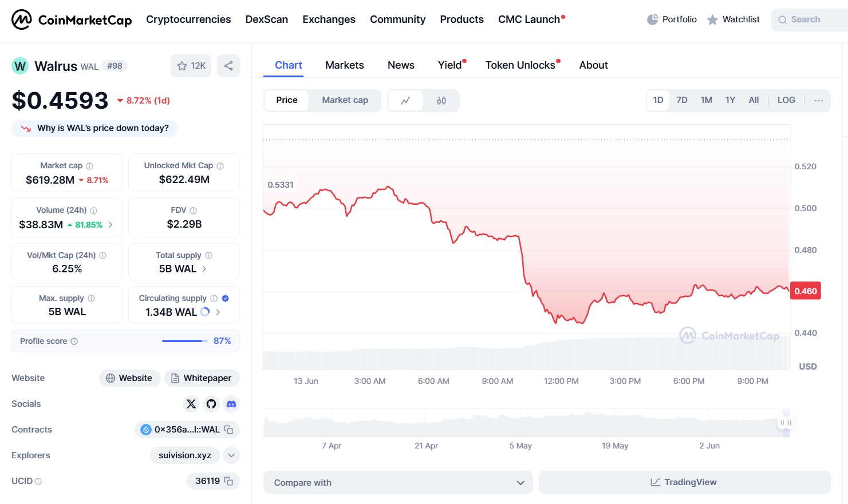The height and width of the screenshot is (504, 848).
Task: Switch to the Markets tab
Action: pyautogui.click(x=344, y=65)
